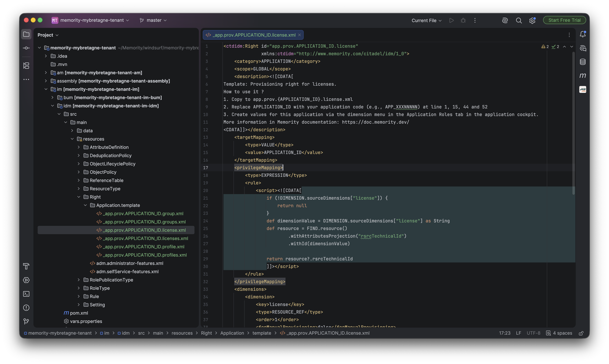Screen dimensions: 609x364
Task: Open the Problems tool window
Action: tap(26, 308)
